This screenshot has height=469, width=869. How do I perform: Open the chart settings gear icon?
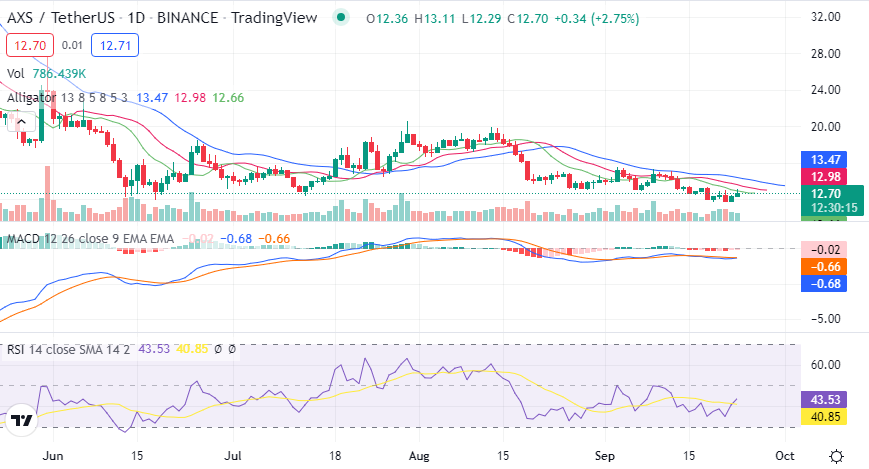(836, 456)
